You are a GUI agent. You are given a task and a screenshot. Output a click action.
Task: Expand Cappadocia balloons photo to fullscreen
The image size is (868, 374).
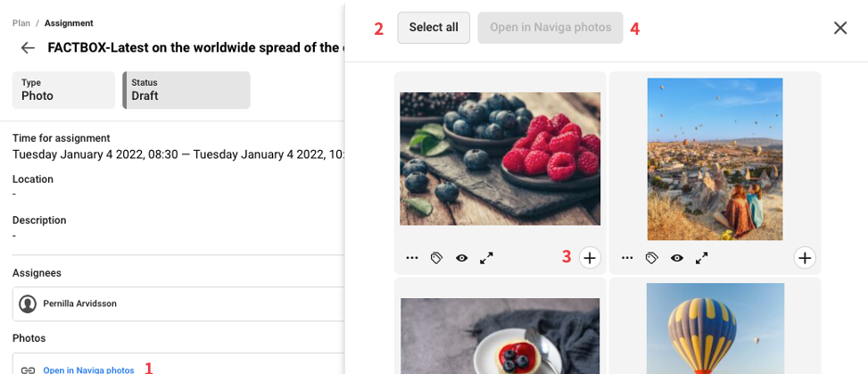click(x=702, y=258)
